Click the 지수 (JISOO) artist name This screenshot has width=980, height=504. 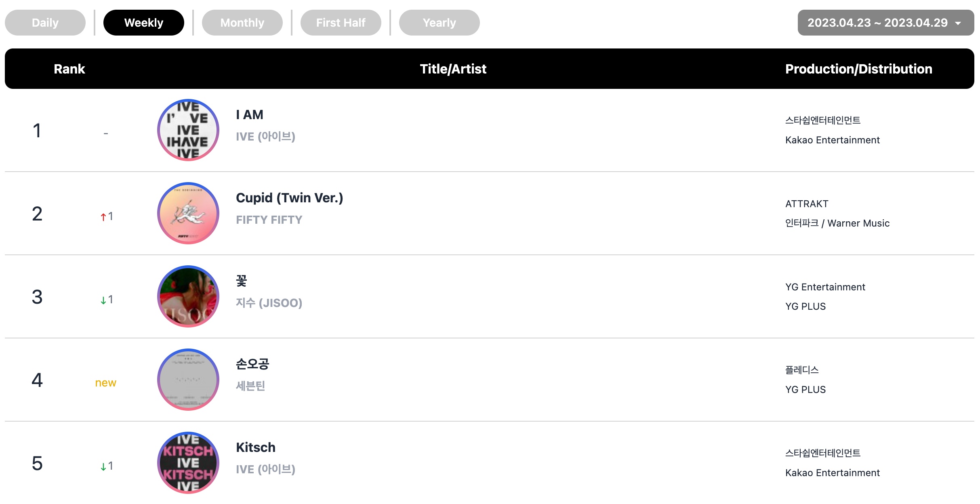click(x=269, y=303)
